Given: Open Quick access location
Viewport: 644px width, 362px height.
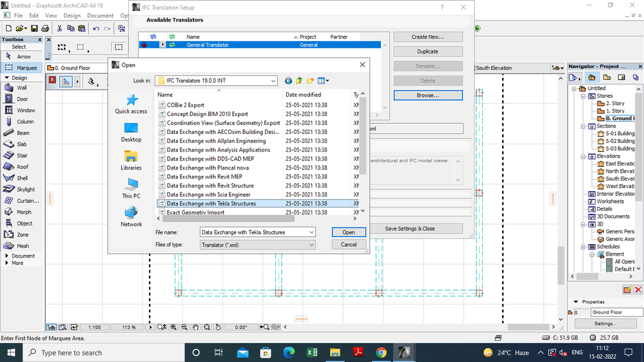Looking at the screenshot, I should click(x=131, y=104).
